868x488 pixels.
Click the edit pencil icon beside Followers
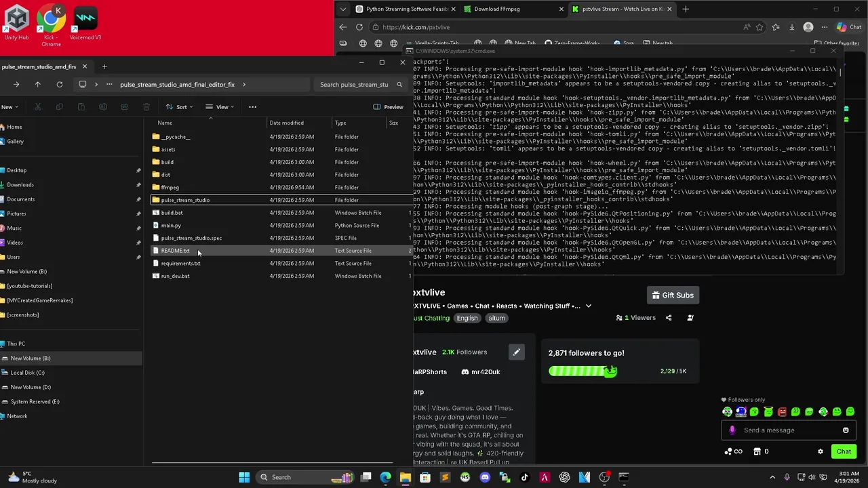tap(516, 352)
